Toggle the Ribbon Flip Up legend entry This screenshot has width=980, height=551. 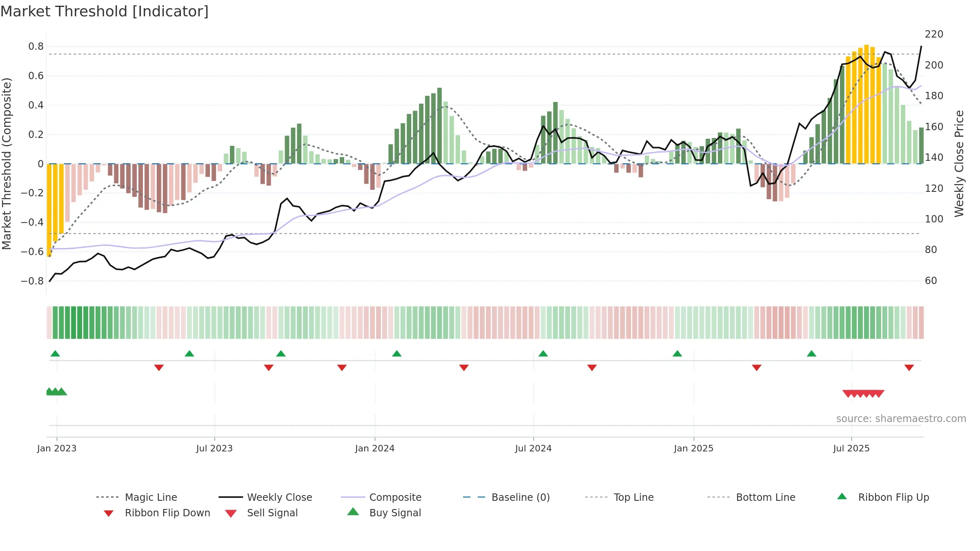pyautogui.click(x=883, y=497)
